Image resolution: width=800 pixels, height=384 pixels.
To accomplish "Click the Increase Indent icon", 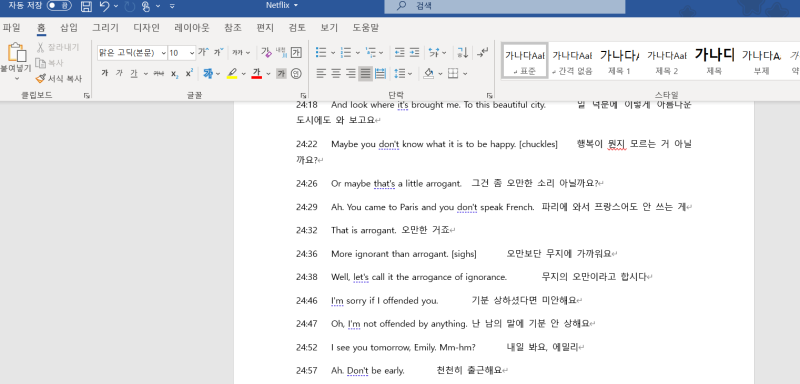I will pos(414,52).
